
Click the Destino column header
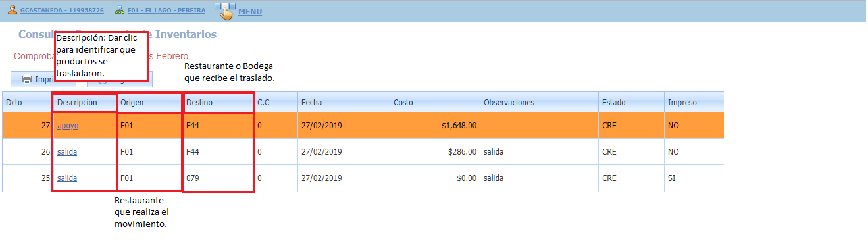pyautogui.click(x=218, y=102)
